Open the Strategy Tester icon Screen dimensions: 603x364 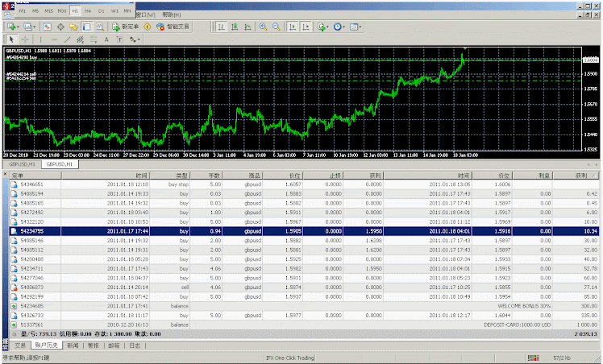(x=100, y=27)
